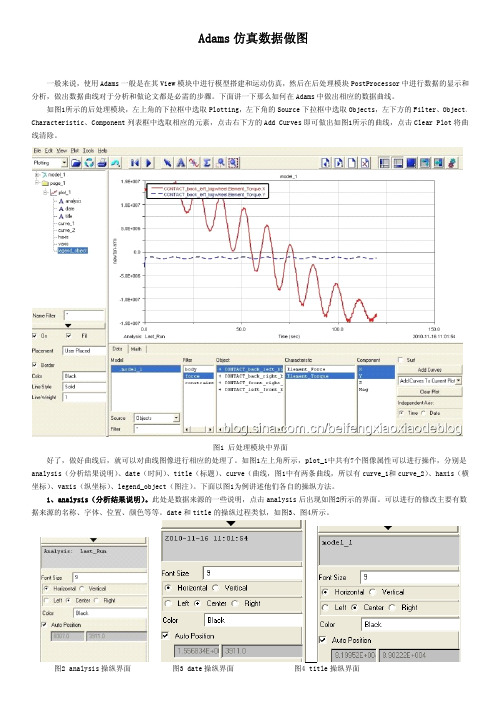The image size is (496, 702).
Task: Click the printer icon in the toolbar
Action: 102,163
